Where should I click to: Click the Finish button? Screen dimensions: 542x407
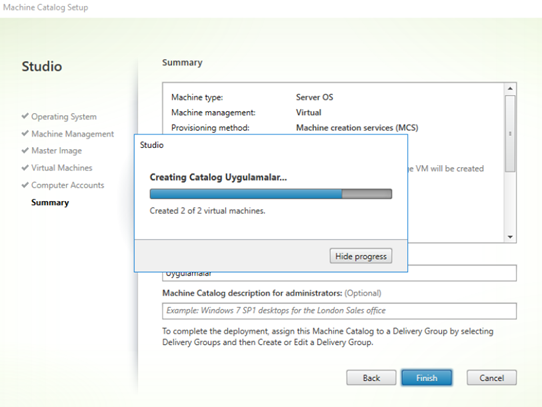point(427,378)
